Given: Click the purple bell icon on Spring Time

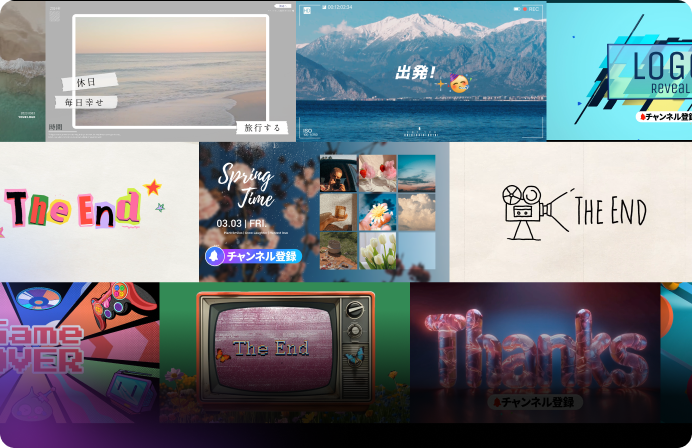Looking at the screenshot, I should click(x=213, y=256).
